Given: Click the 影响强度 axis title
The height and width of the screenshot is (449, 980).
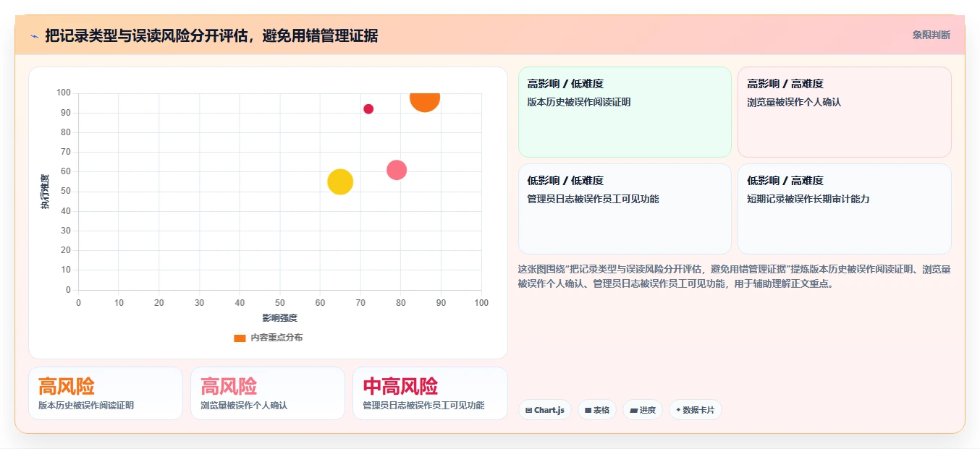Looking at the screenshot, I should [x=280, y=317].
